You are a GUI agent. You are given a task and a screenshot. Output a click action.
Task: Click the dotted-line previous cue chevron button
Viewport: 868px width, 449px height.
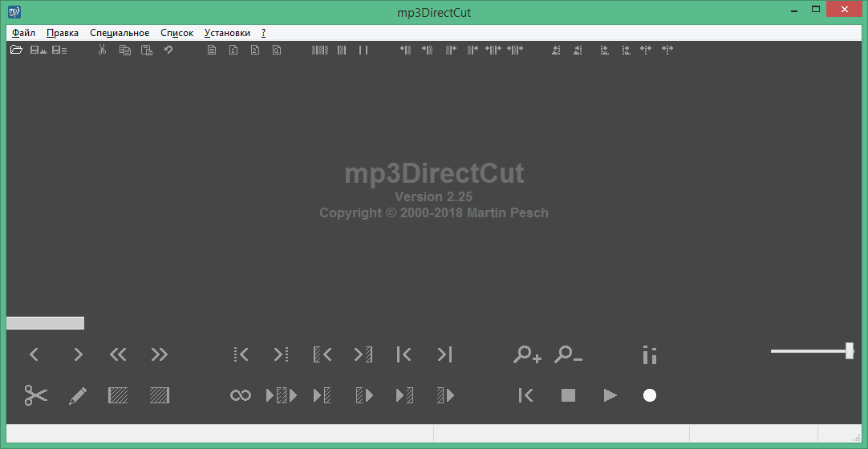241,354
